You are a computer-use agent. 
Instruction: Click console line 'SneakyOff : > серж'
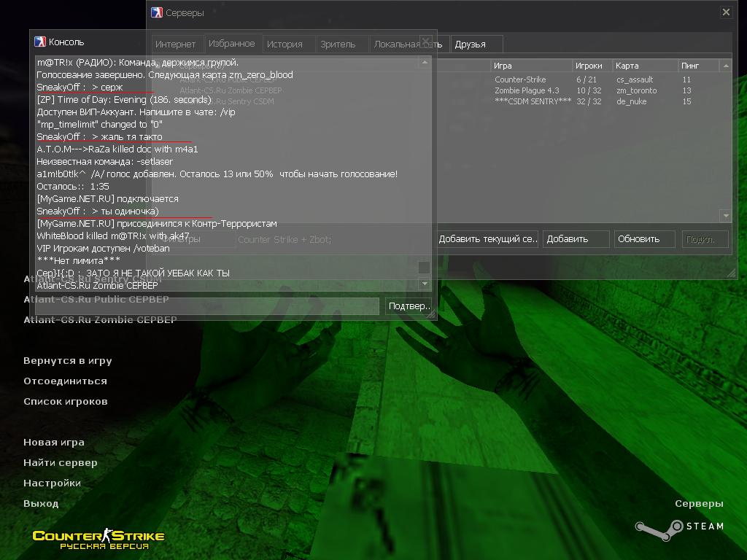coord(80,87)
